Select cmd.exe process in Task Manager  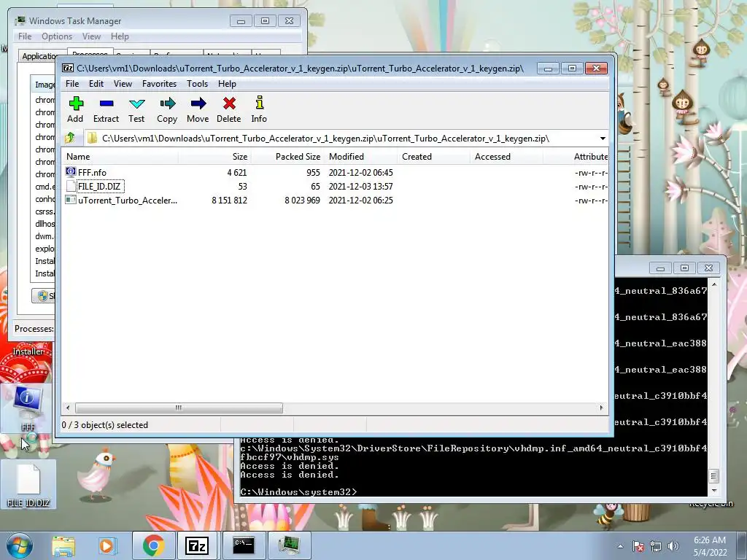pos(44,187)
